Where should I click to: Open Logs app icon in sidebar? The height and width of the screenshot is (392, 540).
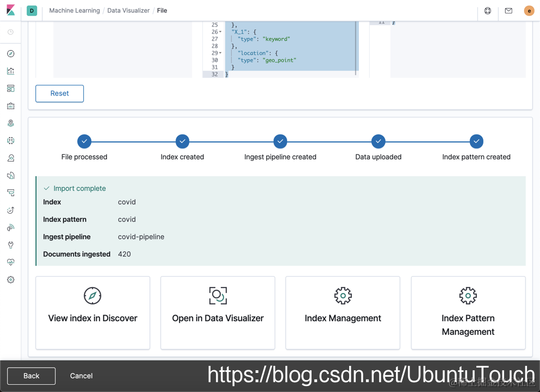point(11,175)
